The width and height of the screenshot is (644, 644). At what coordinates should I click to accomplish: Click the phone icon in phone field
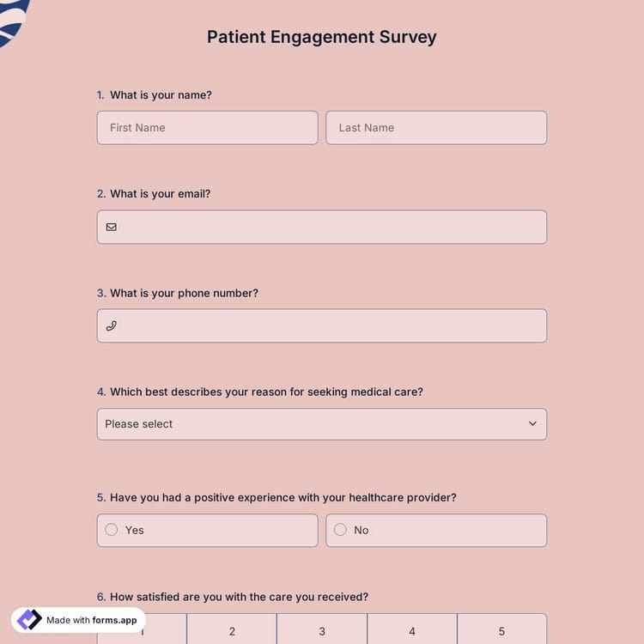click(x=111, y=326)
